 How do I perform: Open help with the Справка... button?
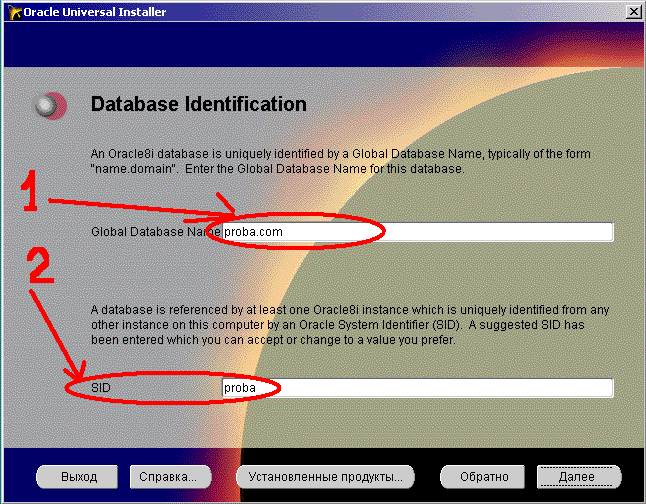[172, 477]
